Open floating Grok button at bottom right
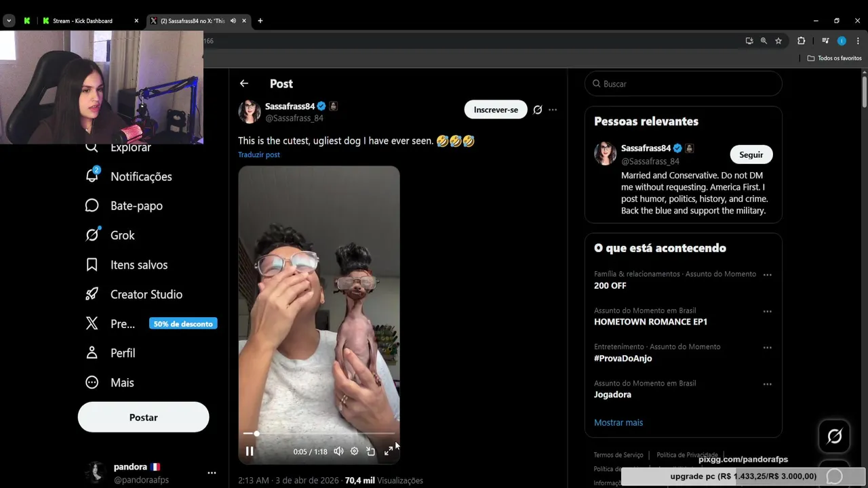The width and height of the screenshot is (868, 488). point(835,436)
